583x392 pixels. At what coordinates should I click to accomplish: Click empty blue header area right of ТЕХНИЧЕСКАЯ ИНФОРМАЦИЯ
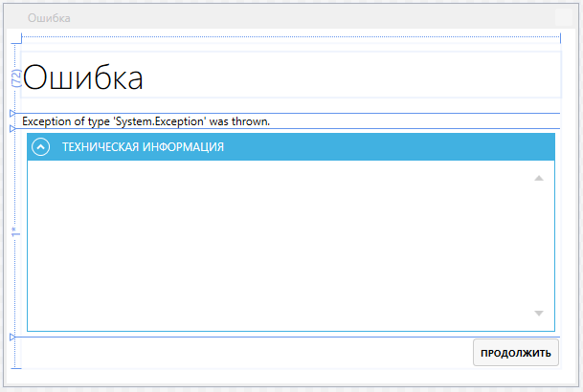click(383, 147)
